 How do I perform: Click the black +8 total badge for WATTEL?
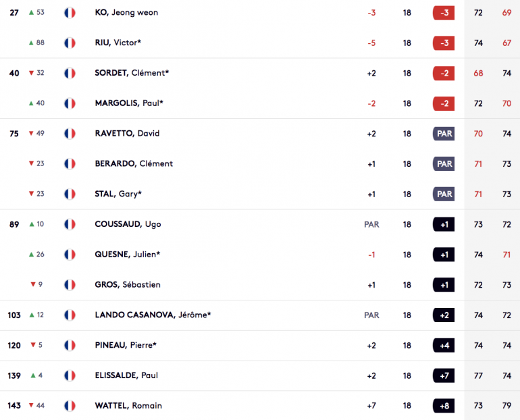click(x=444, y=406)
